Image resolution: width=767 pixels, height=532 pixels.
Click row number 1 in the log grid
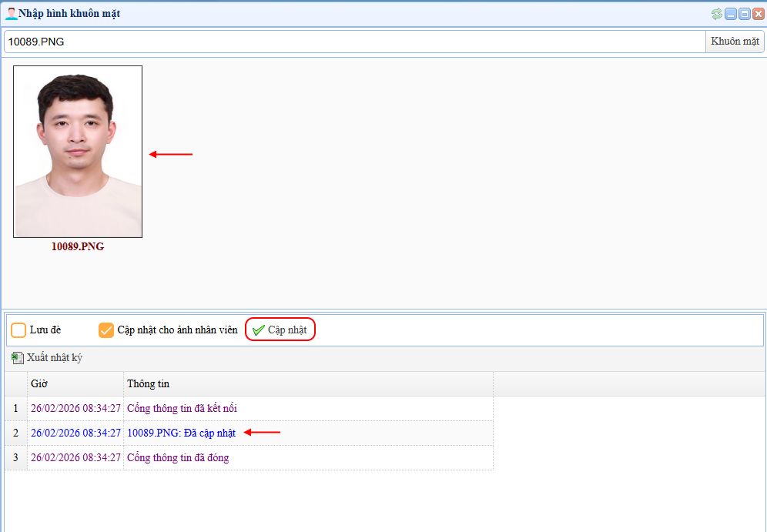tap(15, 408)
